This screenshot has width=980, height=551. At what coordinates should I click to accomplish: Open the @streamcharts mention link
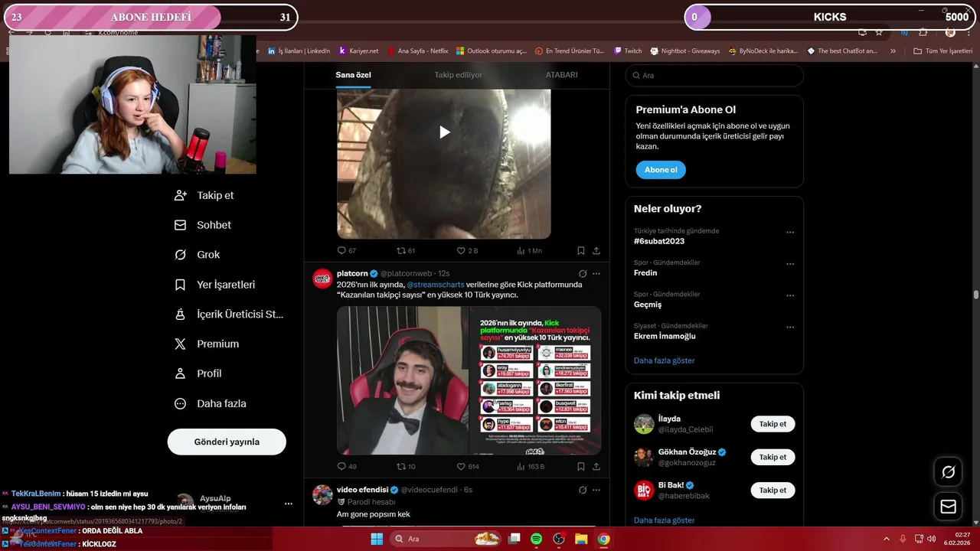436,285
